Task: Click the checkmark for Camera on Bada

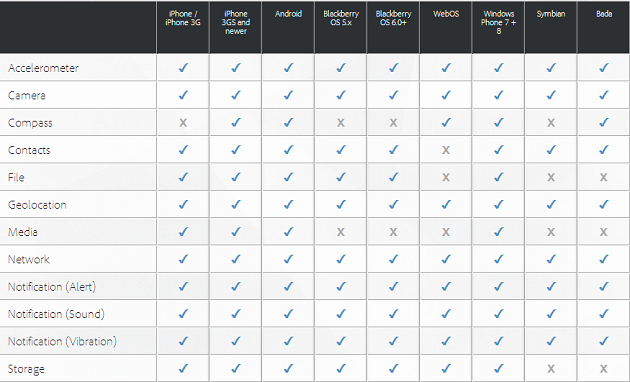Action: coord(603,95)
